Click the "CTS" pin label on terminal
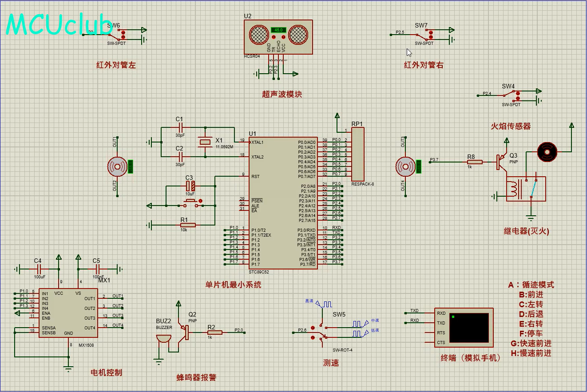Screen dimensions: 587x392 tap(441, 342)
